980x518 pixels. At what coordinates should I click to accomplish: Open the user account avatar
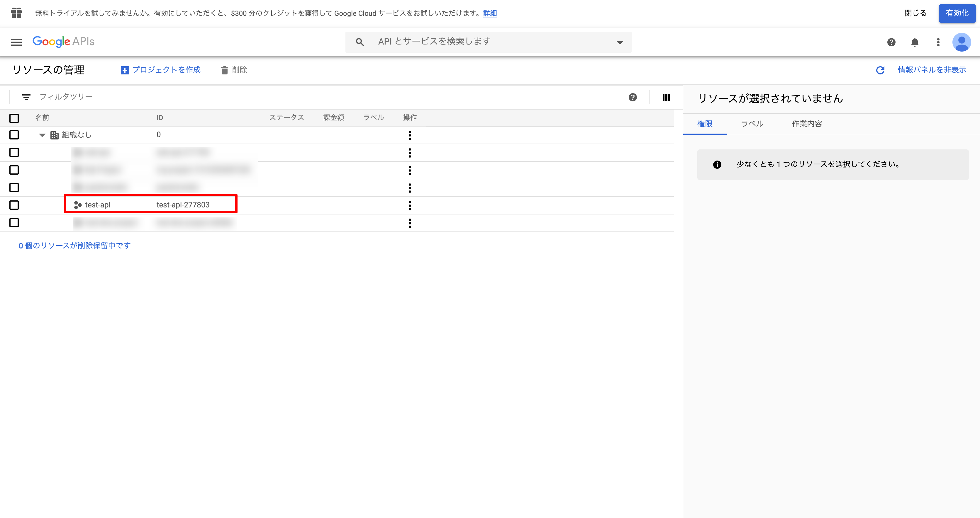[x=961, y=42]
